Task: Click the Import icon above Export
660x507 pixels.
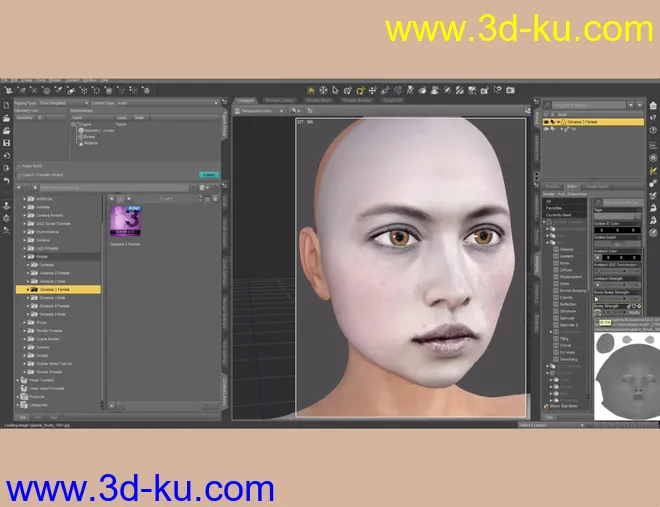Action: pyautogui.click(x=6, y=156)
